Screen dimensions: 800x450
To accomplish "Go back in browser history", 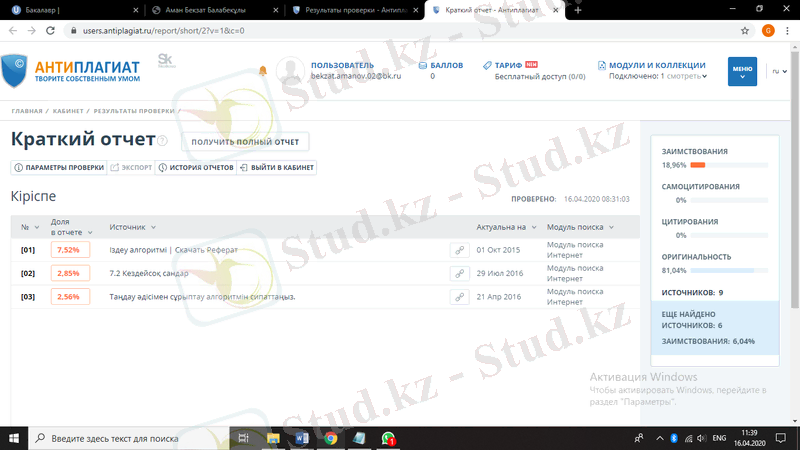I will click(x=13, y=31).
